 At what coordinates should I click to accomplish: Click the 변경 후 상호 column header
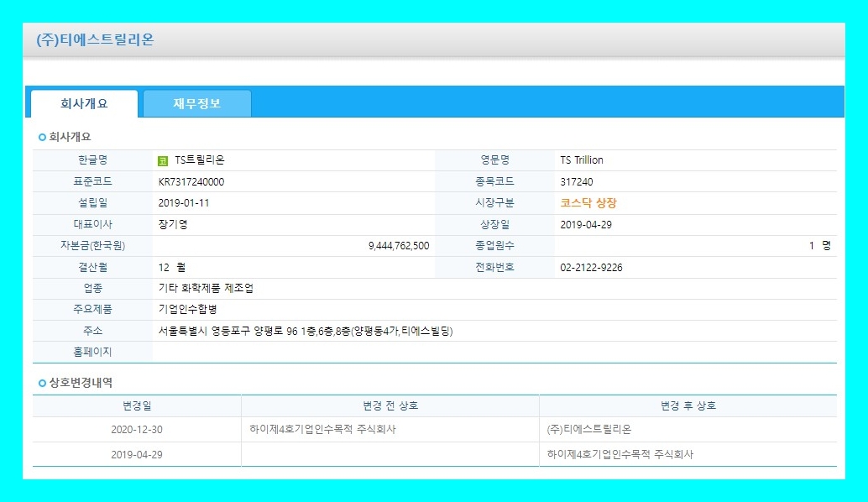(688, 405)
